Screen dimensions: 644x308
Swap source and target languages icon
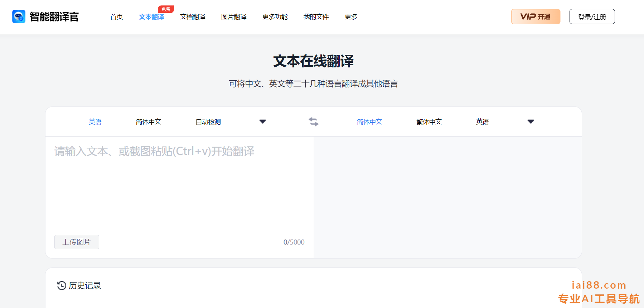pos(314,122)
